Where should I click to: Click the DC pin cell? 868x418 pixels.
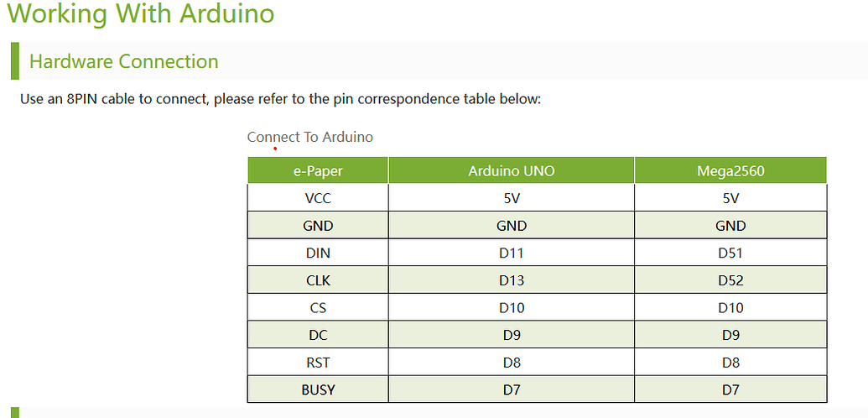pos(318,335)
